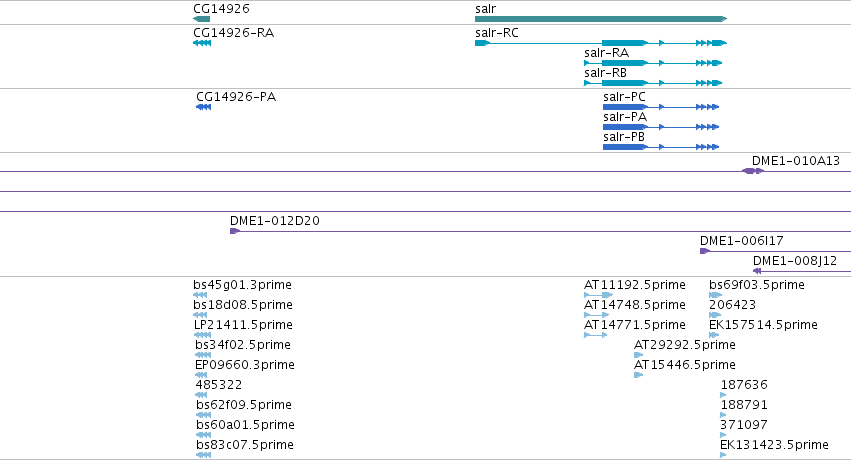Image resolution: width=851 pixels, height=460 pixels.
Task: Click the salr-PA protein label
Action: 625,117
